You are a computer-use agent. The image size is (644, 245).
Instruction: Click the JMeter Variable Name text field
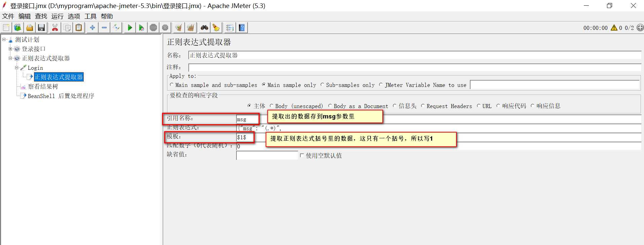coord(555,85)
